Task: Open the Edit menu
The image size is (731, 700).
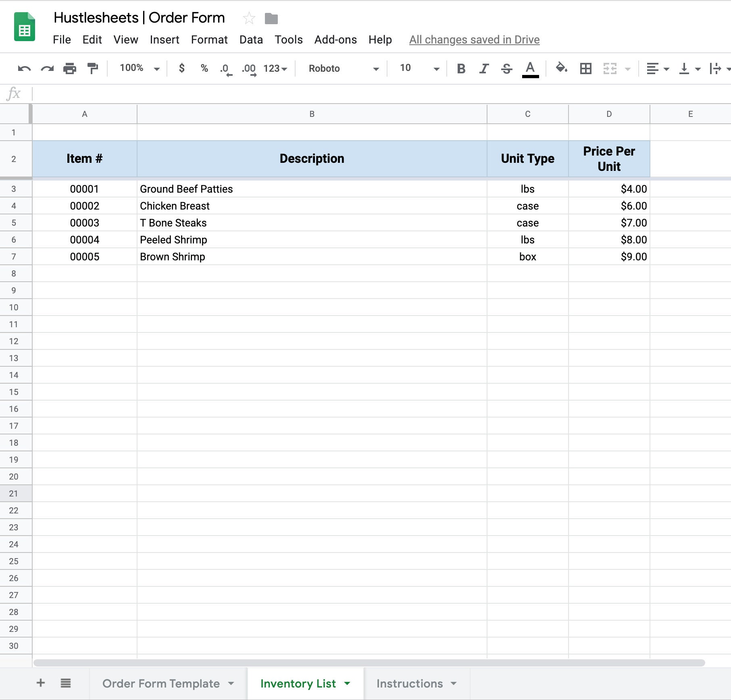Action: click(92, 39)
